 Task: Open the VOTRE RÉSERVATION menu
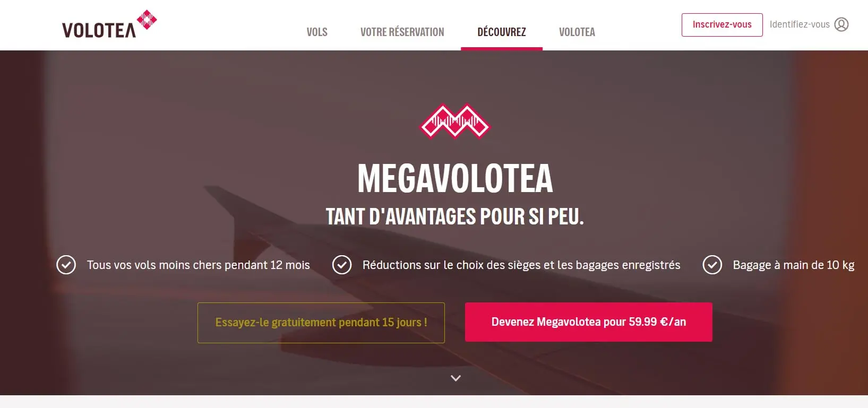(x=402, y=32)
